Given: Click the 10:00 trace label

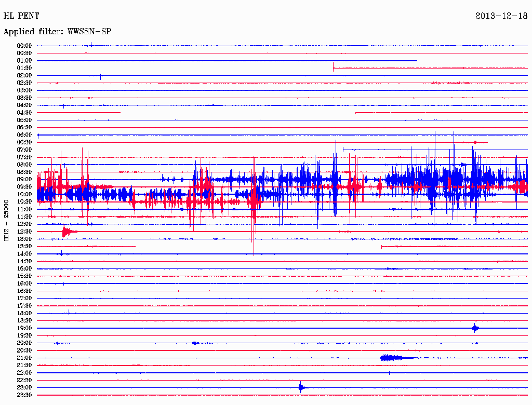Looking at the screenshot, I should tap(24, 195).
